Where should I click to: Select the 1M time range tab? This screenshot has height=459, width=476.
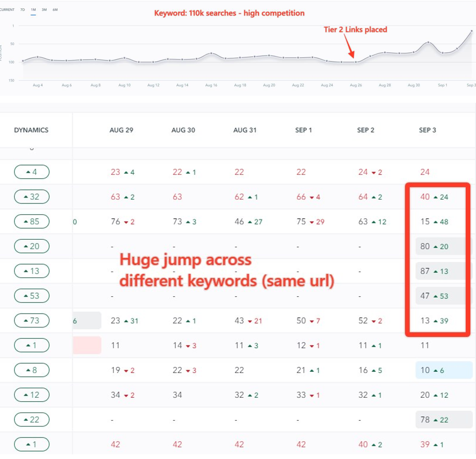click(34, 10)
